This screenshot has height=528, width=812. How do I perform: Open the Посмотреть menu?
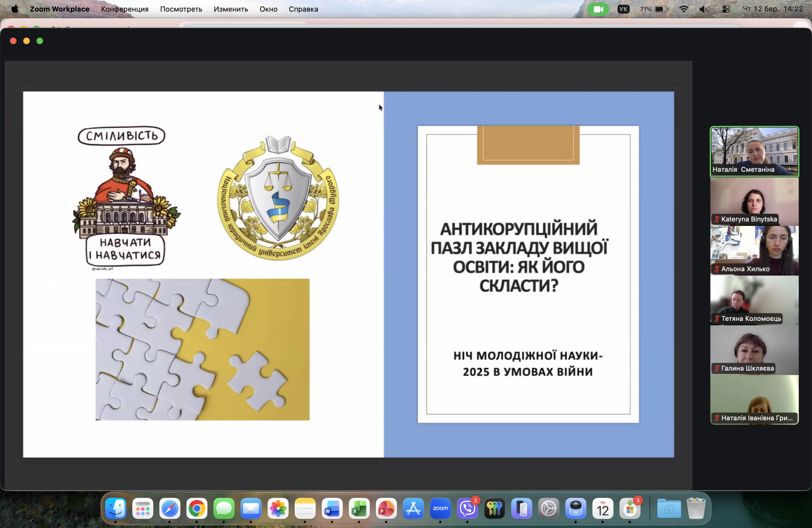(x=181, y=9)
